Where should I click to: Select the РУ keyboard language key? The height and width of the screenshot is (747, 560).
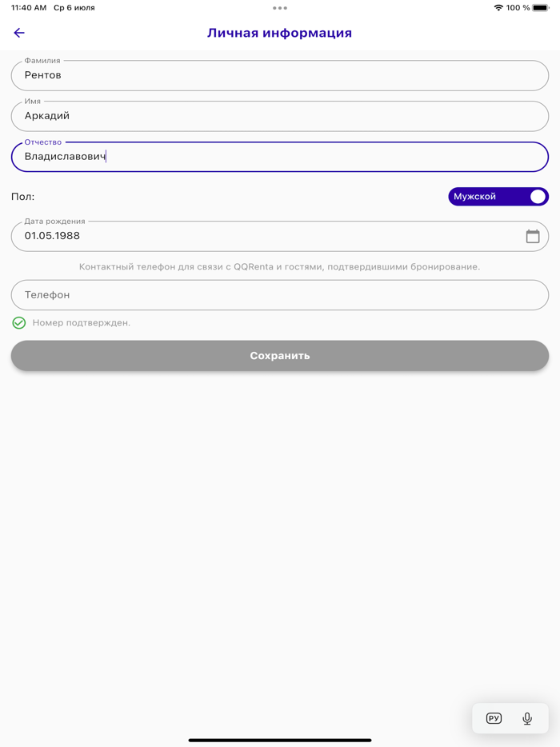coord(494,718)
